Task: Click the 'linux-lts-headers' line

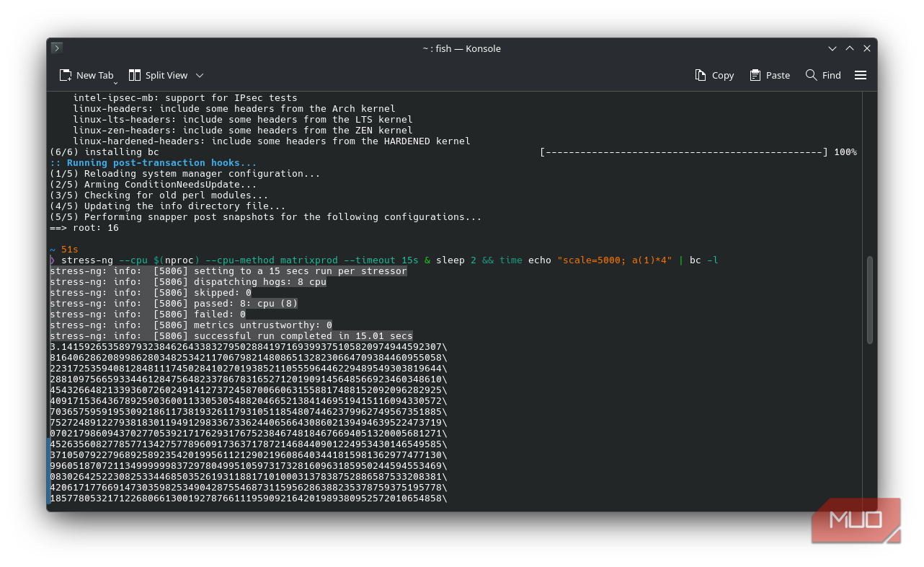Action: (x=243, y=119)
